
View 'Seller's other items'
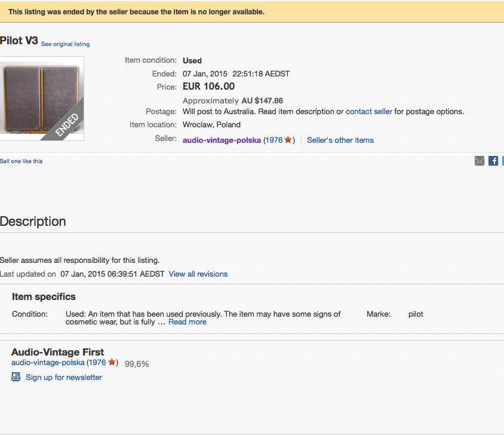(340, 140)
